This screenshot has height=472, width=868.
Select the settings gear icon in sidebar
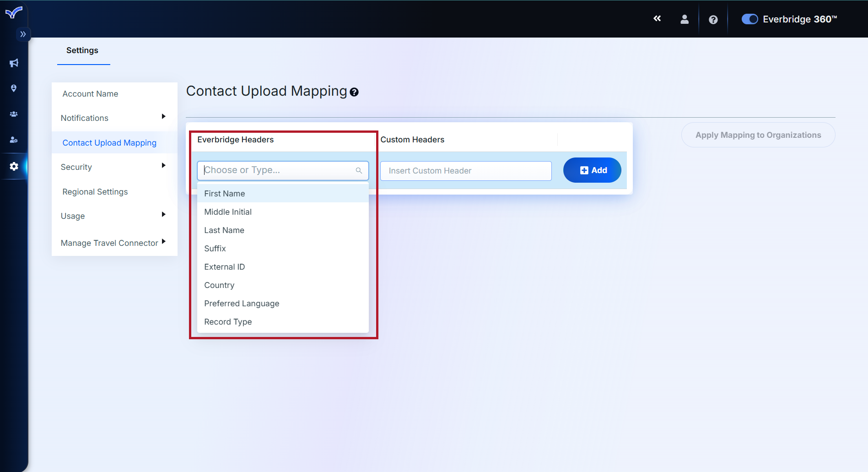coord(14,166)
